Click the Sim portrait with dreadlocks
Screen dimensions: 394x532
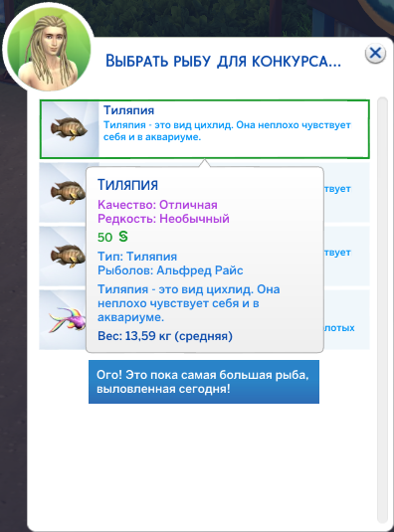click(49, 49)
